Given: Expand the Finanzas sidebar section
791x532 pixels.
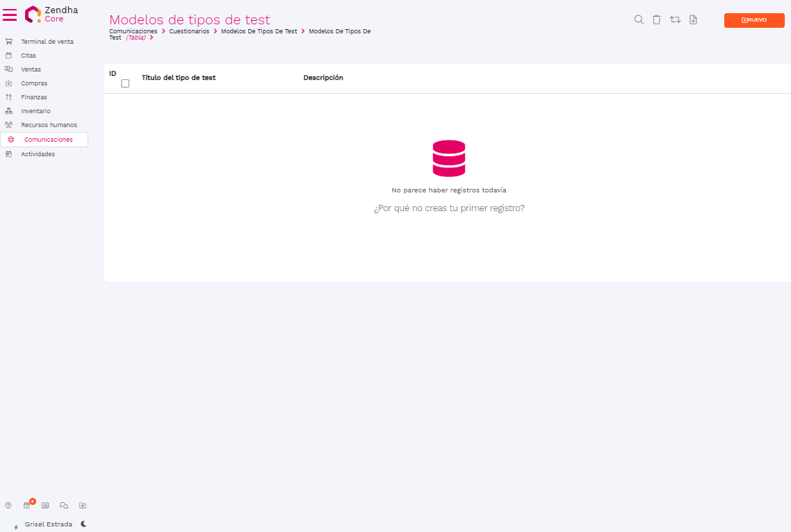Looking at the screenshot, I should 34,97.
